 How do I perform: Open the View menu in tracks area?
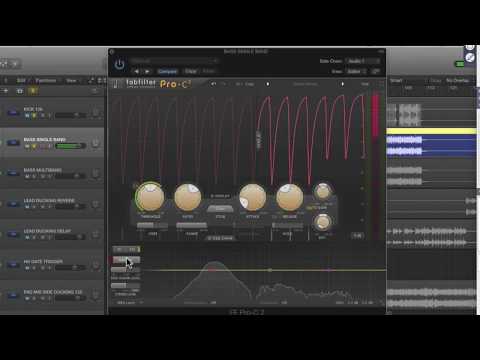(x=71, y=80)
